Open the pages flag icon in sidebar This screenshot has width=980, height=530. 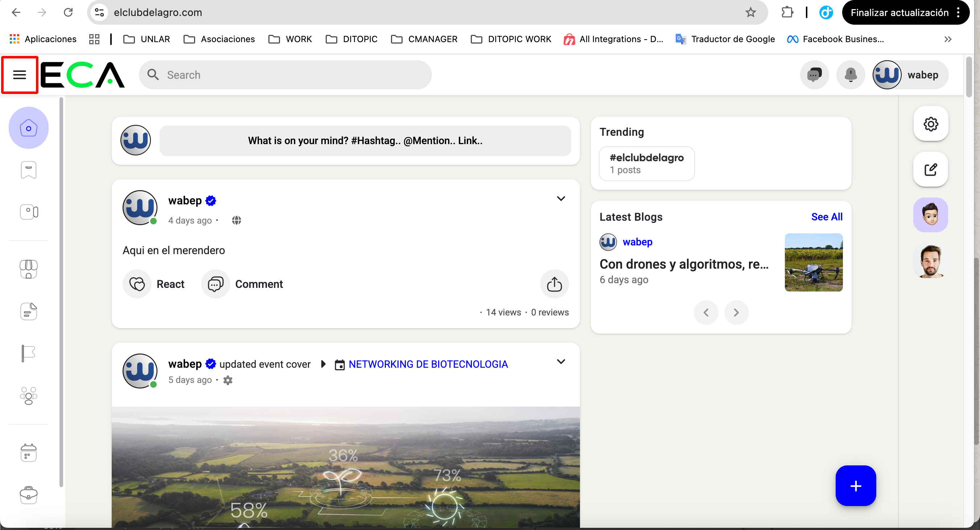point(29,353)
